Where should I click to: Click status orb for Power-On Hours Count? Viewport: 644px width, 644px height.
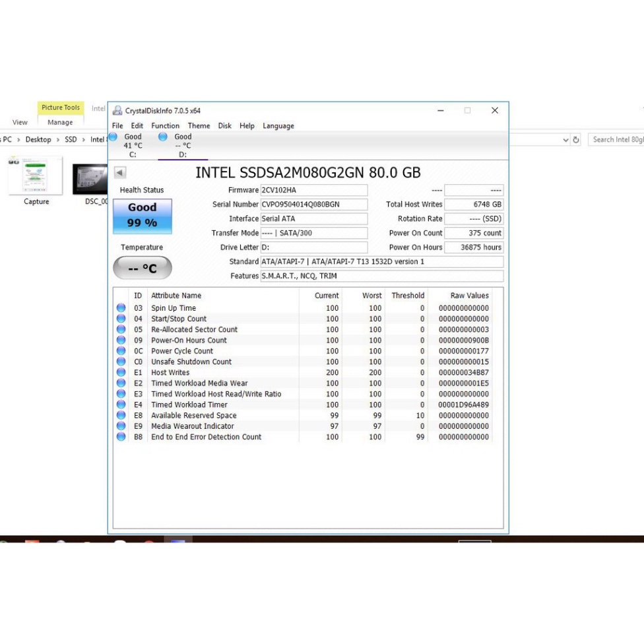tap(121, 340)
